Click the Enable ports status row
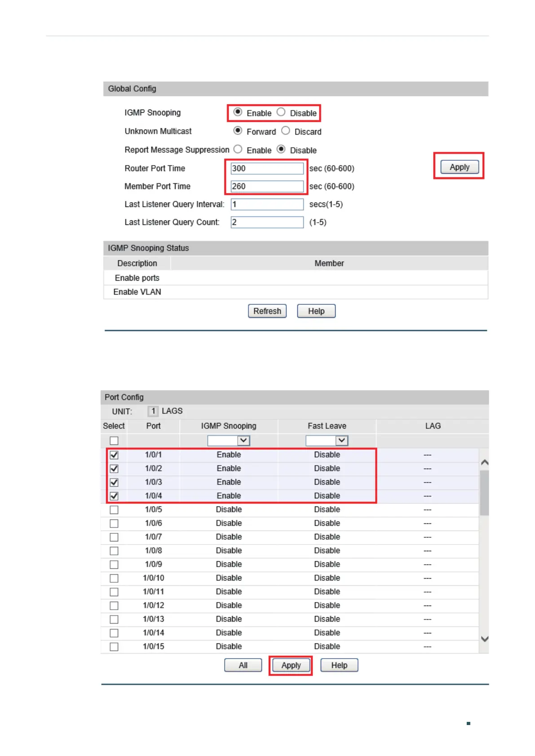The width and height of the screenshot is (535, 756). [x=296, y=278]
